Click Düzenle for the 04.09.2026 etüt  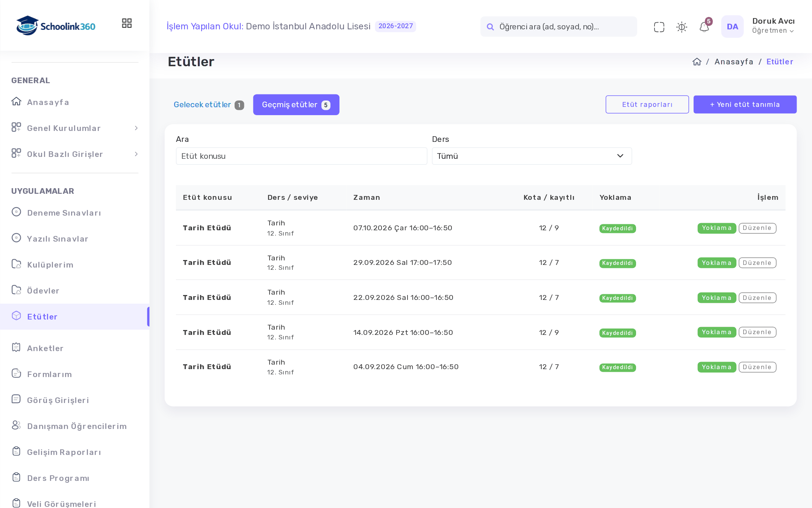(x=757, y=367)
